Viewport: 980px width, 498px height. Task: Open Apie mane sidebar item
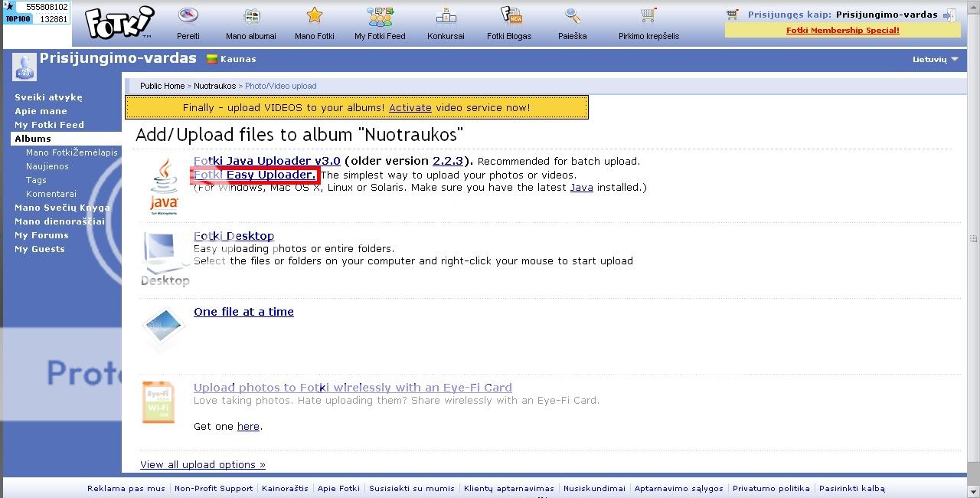(41, 111)
